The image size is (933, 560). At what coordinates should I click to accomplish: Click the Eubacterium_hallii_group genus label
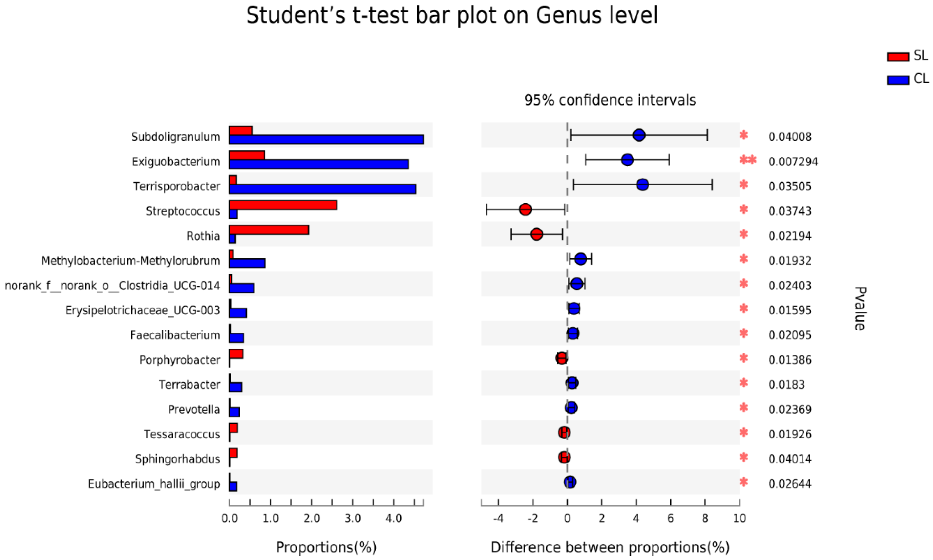(154, 484)
